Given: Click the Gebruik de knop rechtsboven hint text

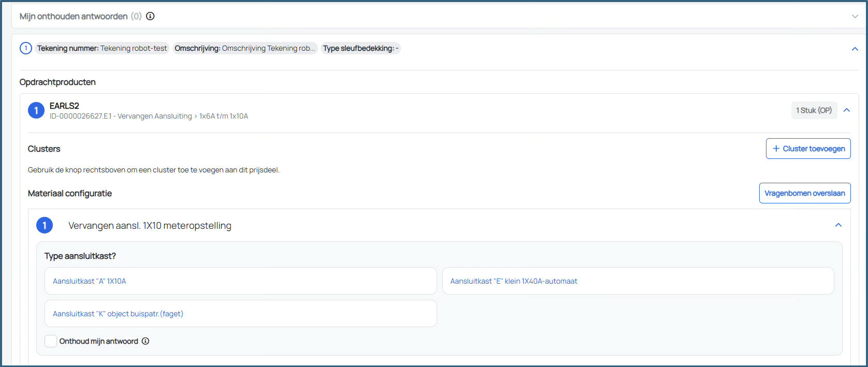Looking at the screenshot, I should tap(154, 170).
